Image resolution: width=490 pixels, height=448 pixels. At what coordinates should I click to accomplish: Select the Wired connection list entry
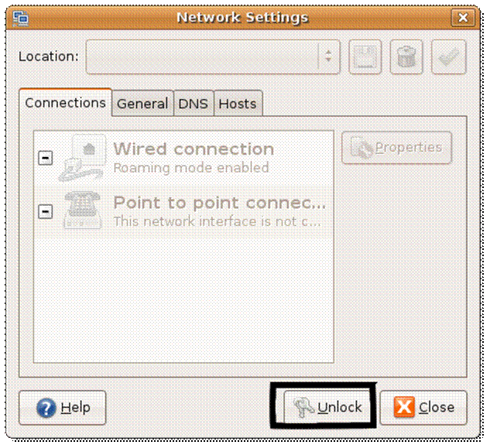click(x=194, y=156)
